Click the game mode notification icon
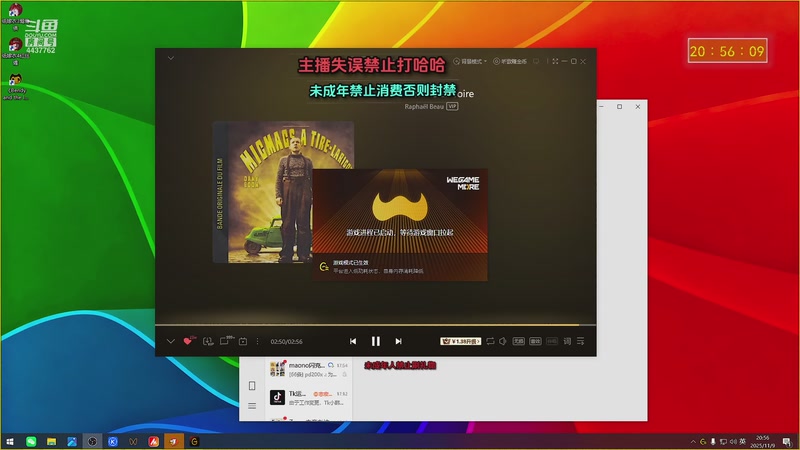The width and height of the screenshot is (800, 450). click(323, 267)
